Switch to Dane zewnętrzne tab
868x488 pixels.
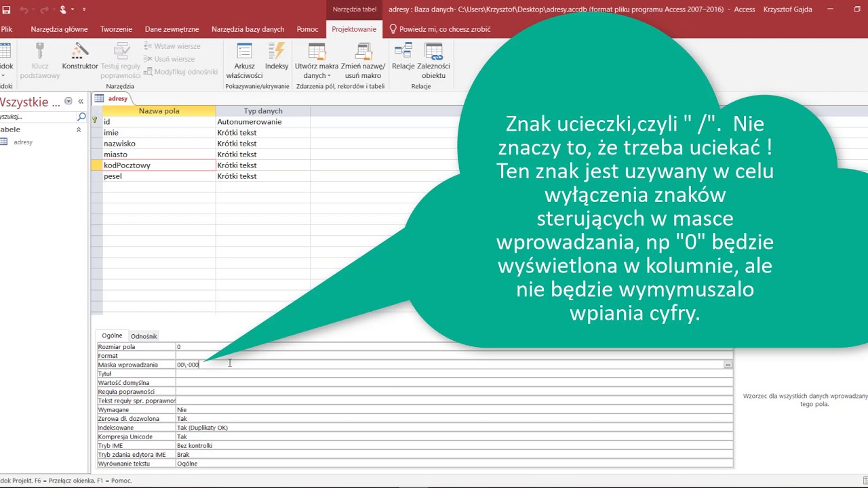pos(172,29)
